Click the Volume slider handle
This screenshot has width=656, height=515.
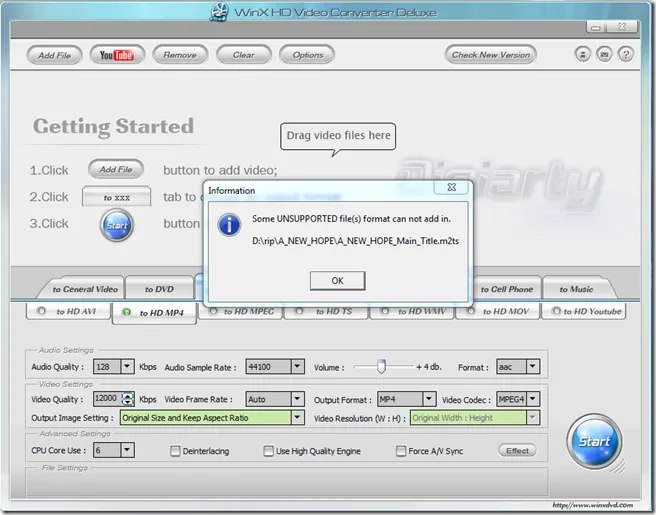click(380, 367)
